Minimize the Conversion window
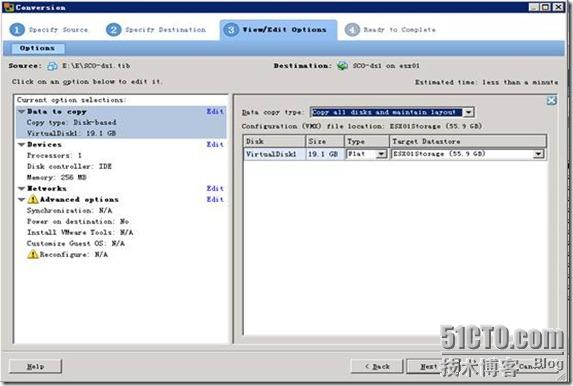573x386 pixels. pos(534,7)
